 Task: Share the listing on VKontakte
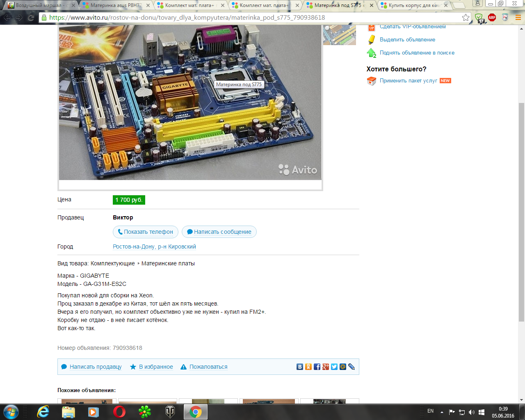click(x=300, y=367)
